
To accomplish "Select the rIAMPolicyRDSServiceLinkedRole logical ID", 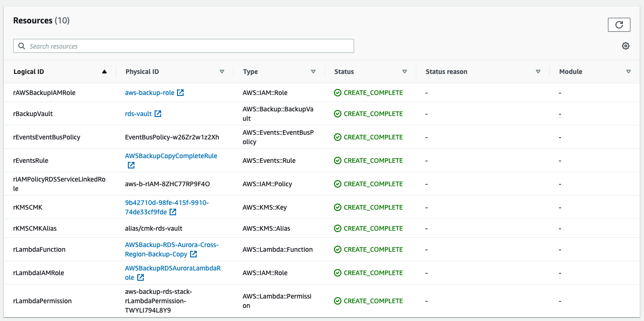I will click(x=59, y=184).
